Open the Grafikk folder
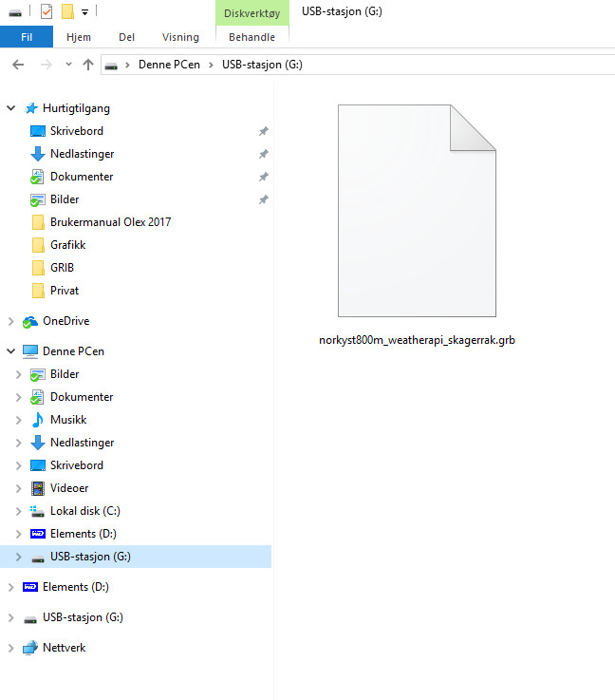615x700 pixels. pos(67,245)
